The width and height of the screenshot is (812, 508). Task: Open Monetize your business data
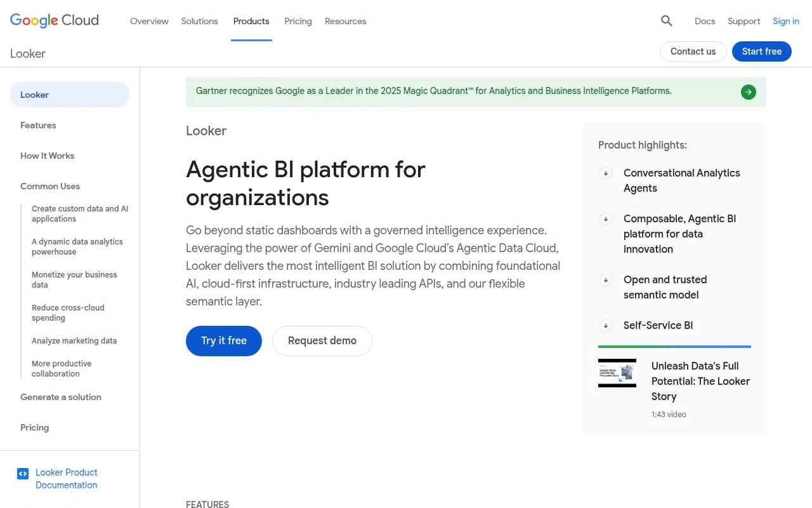pyautogui.click(x=74, y=279)
